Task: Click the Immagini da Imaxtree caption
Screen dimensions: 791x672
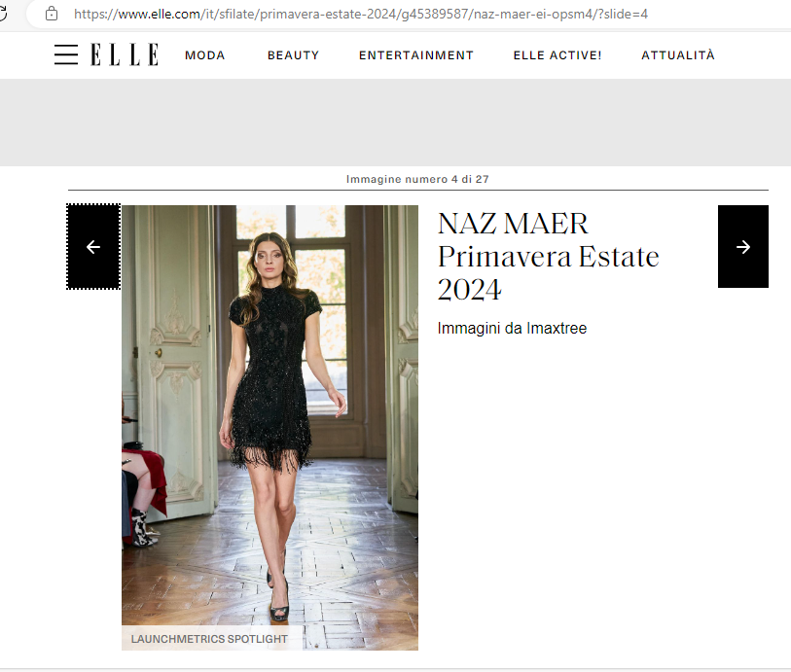Action: pyautogui.click(x=512, y=328)
